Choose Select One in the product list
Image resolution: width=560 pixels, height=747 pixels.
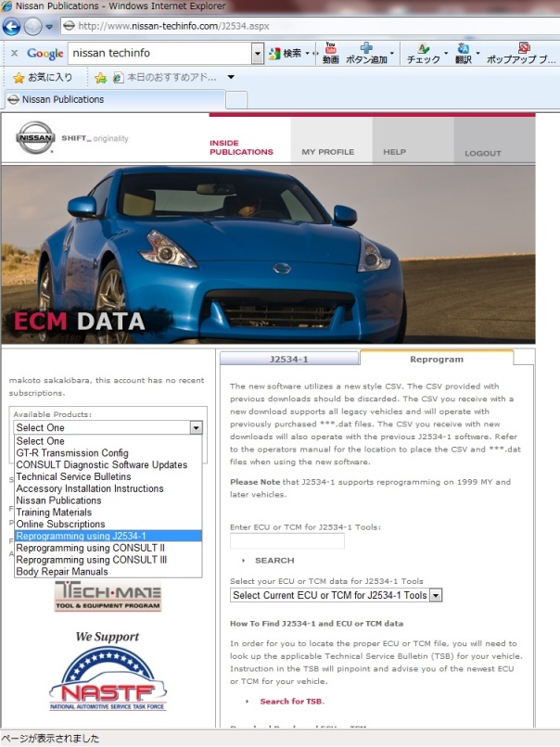[x=108, y=441]
